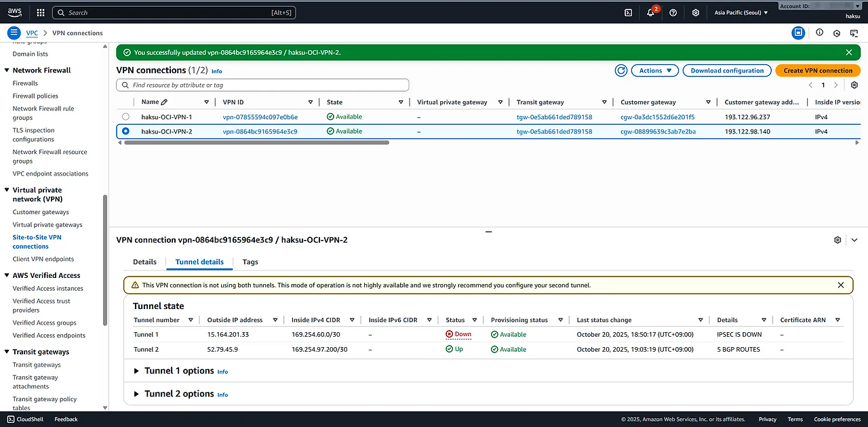Click the refresh VPN connections button
Screen dimensions: 868x427
pos(620,70)
